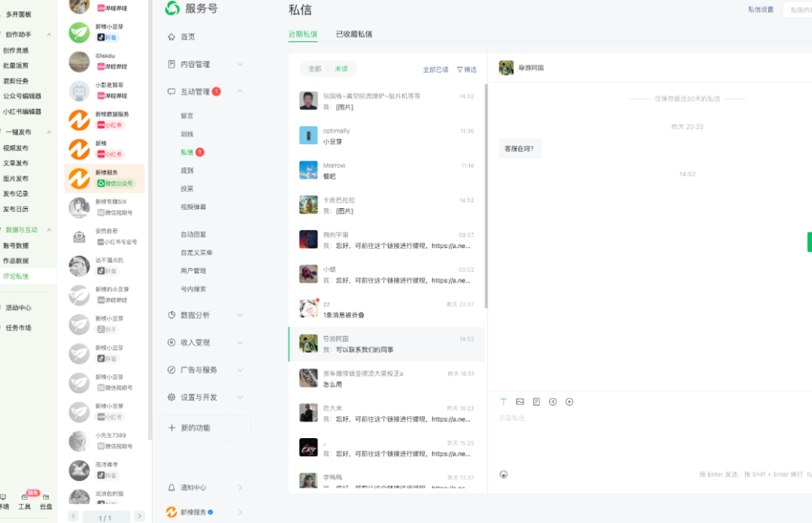Expand the 内容管理 menu chevron
Viewport: 812px width, 523px height.
(x=240, y=65)
